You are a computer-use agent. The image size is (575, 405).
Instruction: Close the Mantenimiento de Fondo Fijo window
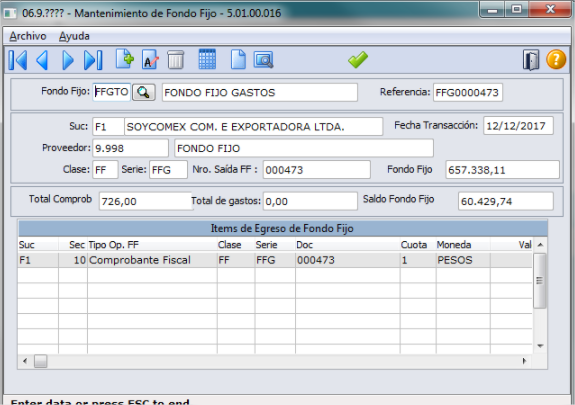coord(550,10)
